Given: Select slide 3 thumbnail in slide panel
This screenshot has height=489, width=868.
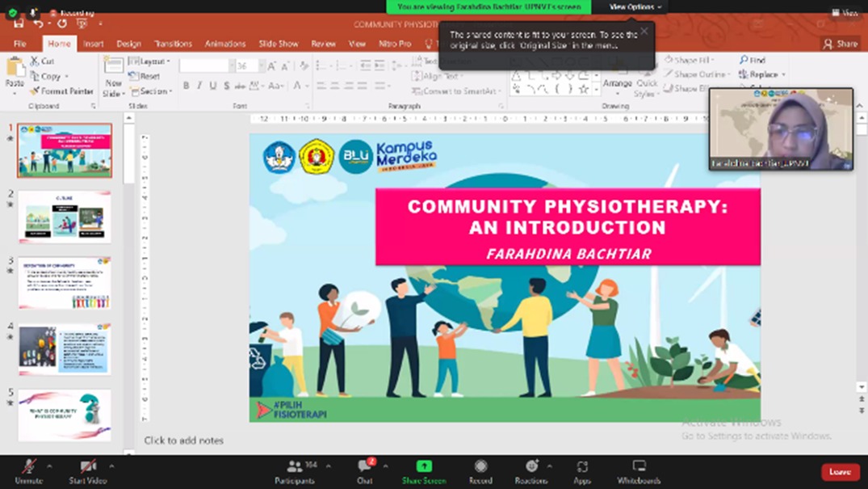Looking at the screenshot, I should click(x=65, y=283).
